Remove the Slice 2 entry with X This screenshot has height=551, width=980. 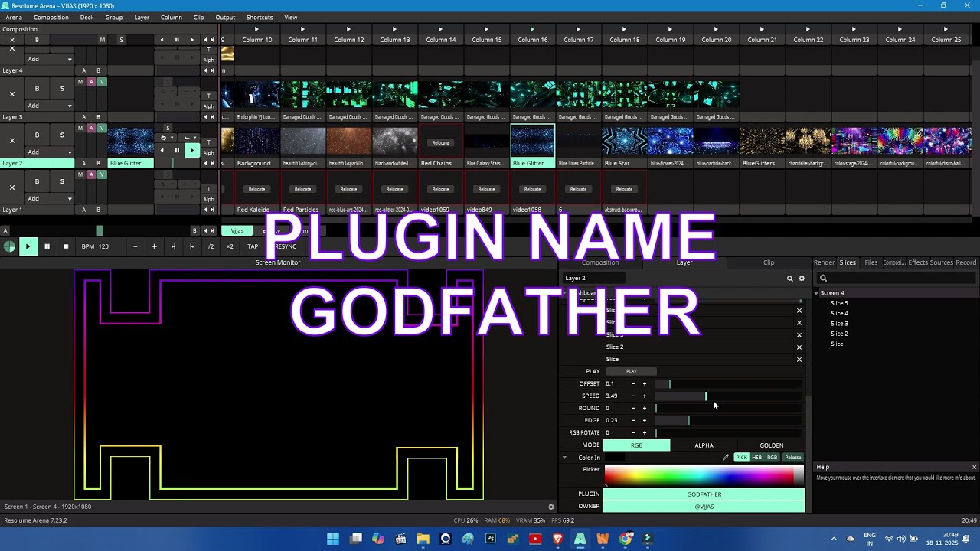pos(799,347)
